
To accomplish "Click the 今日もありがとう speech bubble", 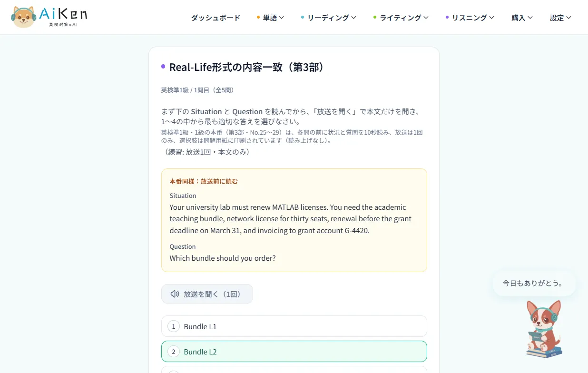I will 534,284.
